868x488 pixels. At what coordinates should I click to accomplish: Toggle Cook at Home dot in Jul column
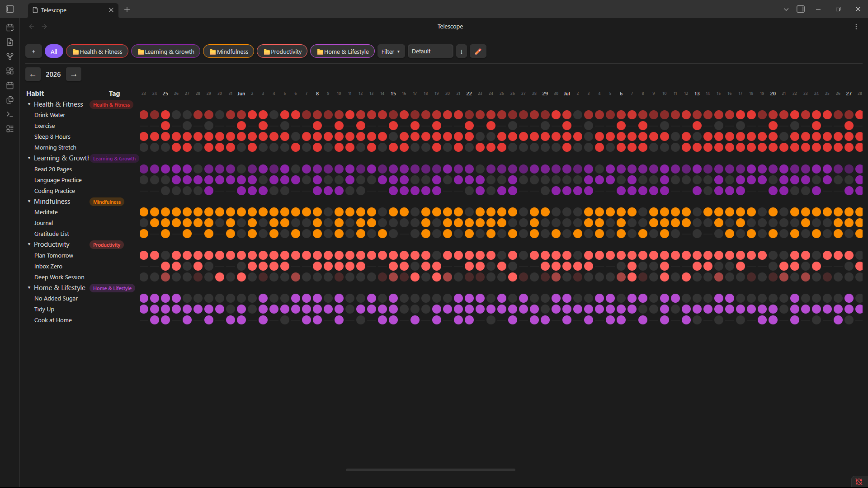tap(567, 320)
